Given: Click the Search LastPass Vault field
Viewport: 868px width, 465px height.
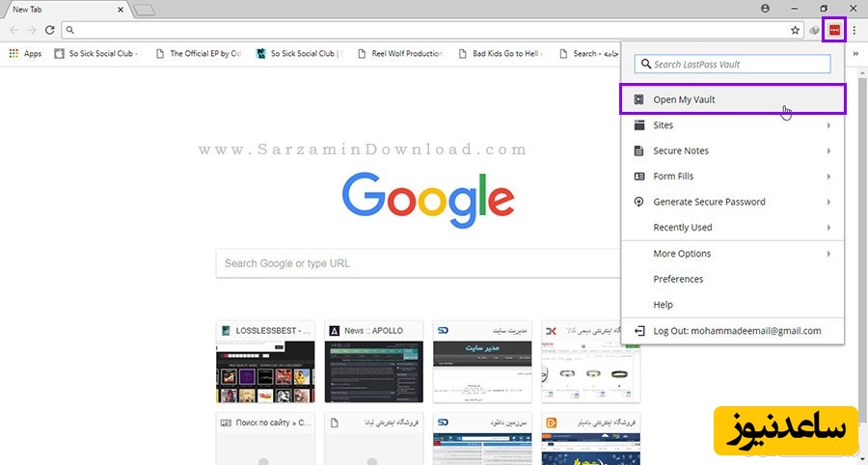Looking at the screenshot, I should [733, 65].
